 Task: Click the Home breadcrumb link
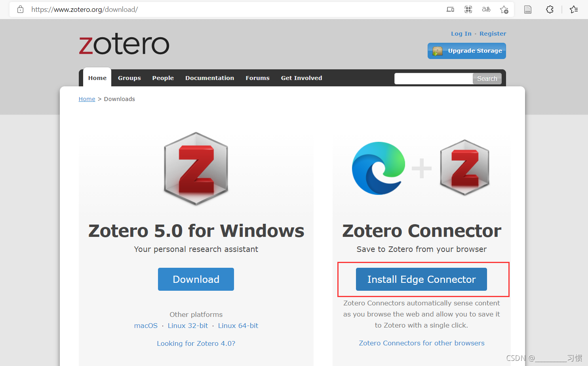[x=87, y=99]
